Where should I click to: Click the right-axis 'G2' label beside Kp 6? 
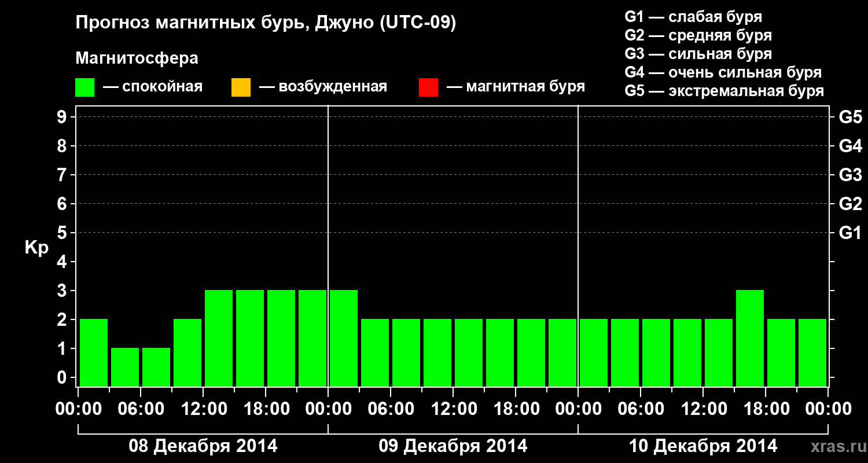851,204
